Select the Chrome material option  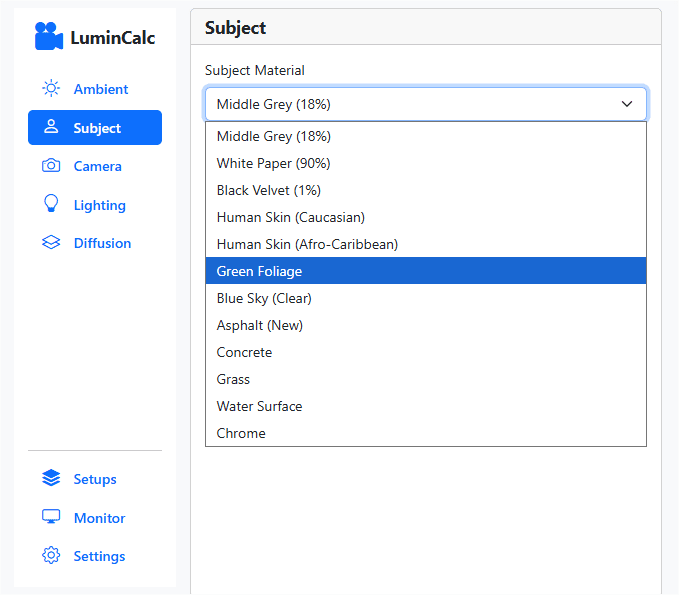426,433
